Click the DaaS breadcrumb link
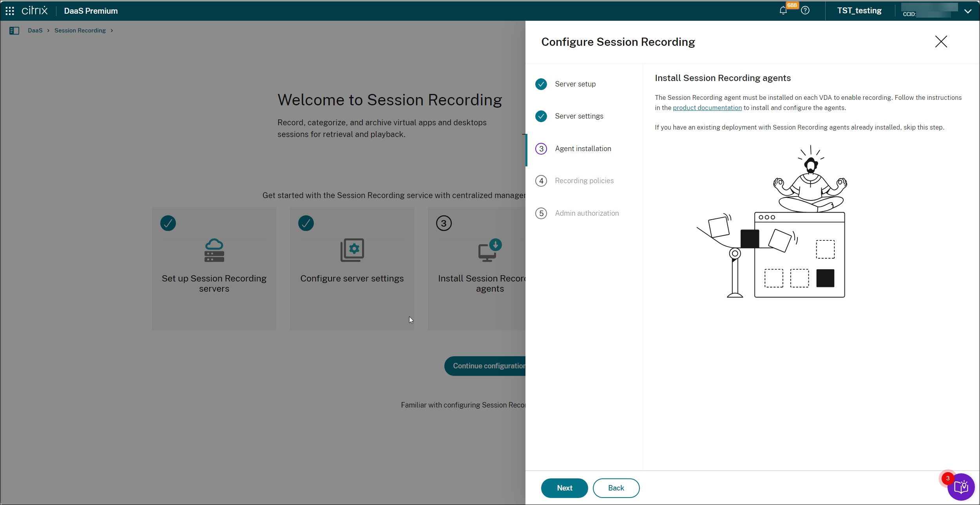This screenshot has width=980, height=505. point(35,31)
